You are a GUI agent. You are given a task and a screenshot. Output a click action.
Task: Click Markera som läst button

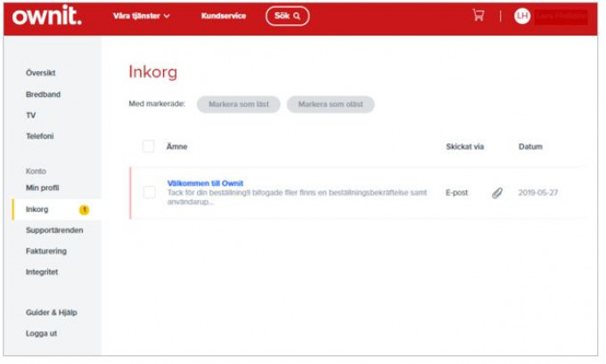pos(239,104)
